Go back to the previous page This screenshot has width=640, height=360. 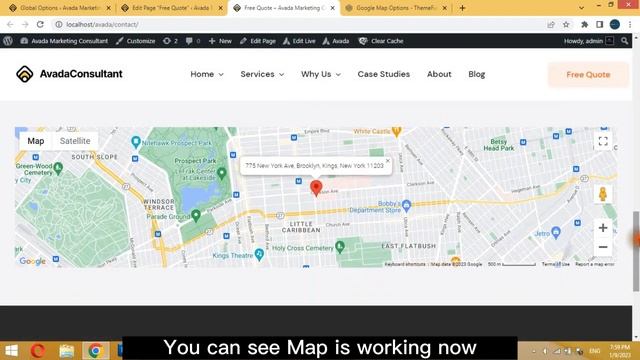pos(10,24)
